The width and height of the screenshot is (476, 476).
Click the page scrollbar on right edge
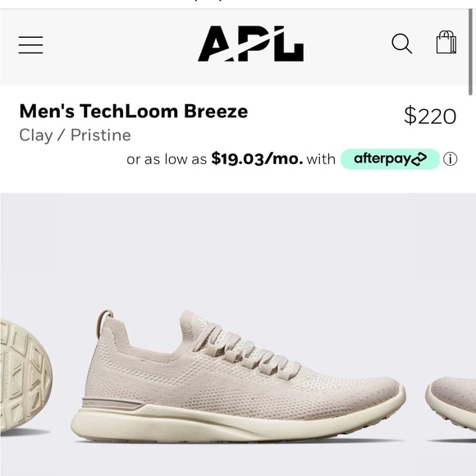470,53
